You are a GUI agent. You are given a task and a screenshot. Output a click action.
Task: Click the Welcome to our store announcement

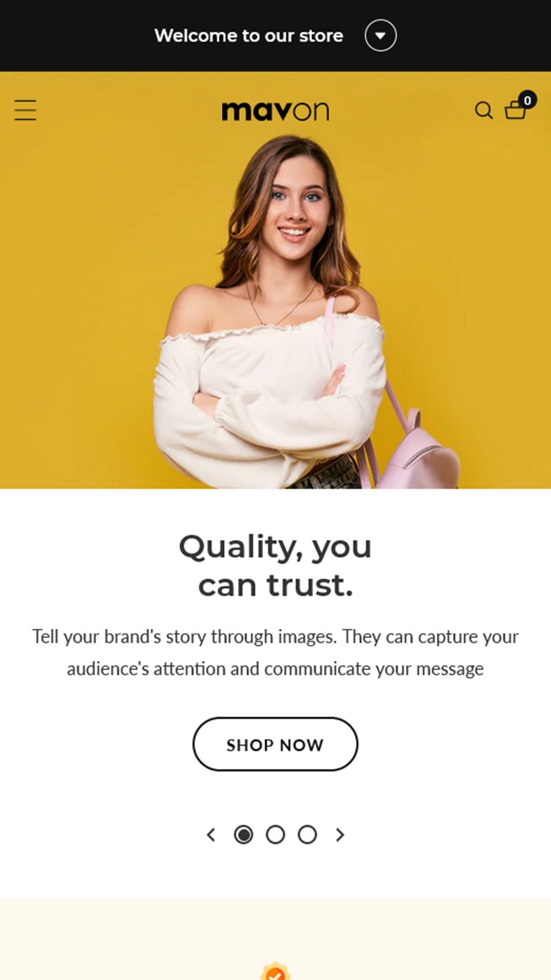249,35
